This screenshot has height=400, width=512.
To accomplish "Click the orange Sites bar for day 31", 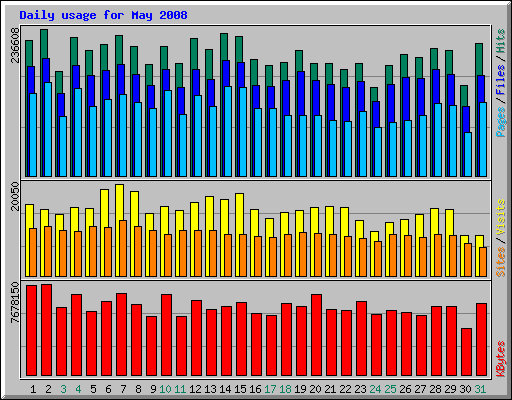I will pyautogui.click(x=483, y=262).
